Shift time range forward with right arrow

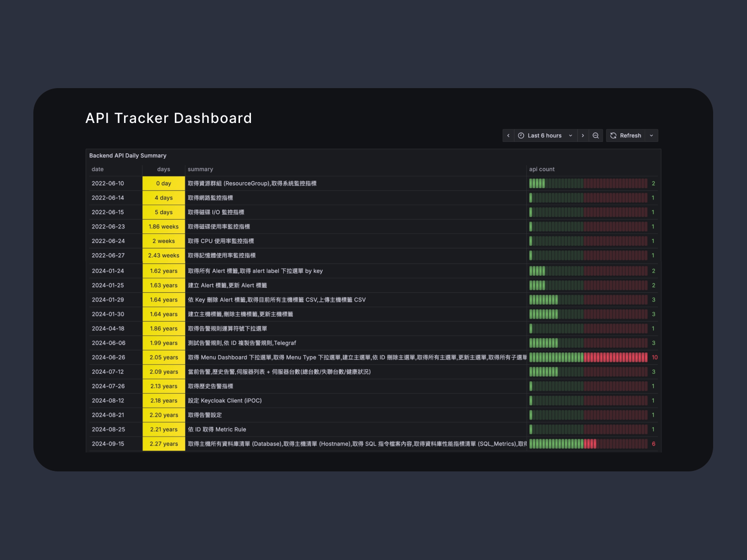tap(583, 135)
